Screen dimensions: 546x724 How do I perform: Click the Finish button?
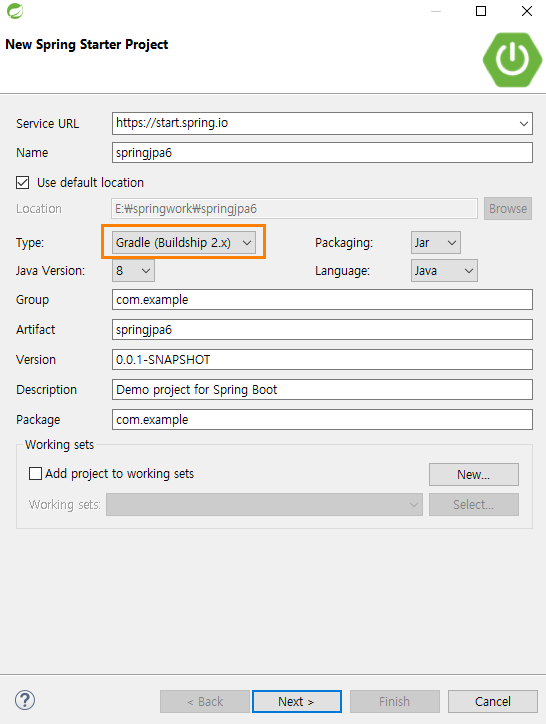pos(394,701)
